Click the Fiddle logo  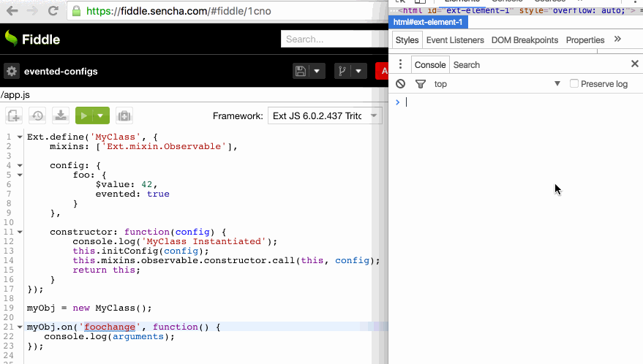32,39
